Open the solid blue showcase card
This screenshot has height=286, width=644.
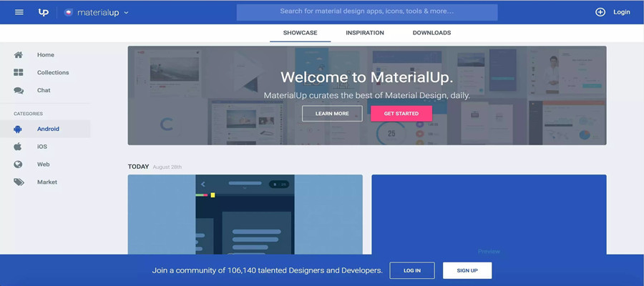[489, 214]
